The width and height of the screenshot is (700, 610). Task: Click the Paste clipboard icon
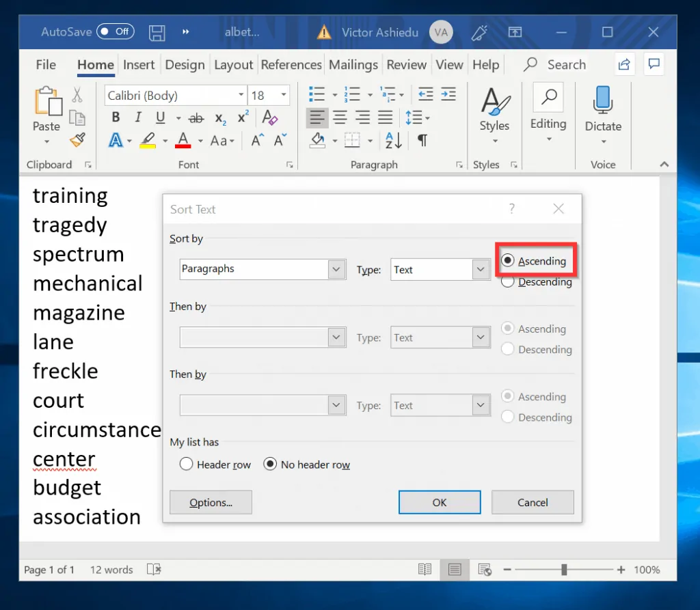click(x=49, y=101)
